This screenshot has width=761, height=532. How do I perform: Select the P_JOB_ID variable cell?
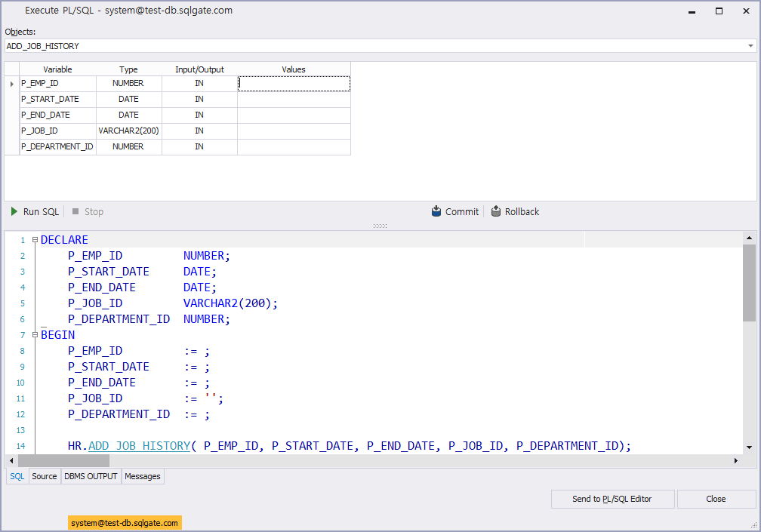57,131
